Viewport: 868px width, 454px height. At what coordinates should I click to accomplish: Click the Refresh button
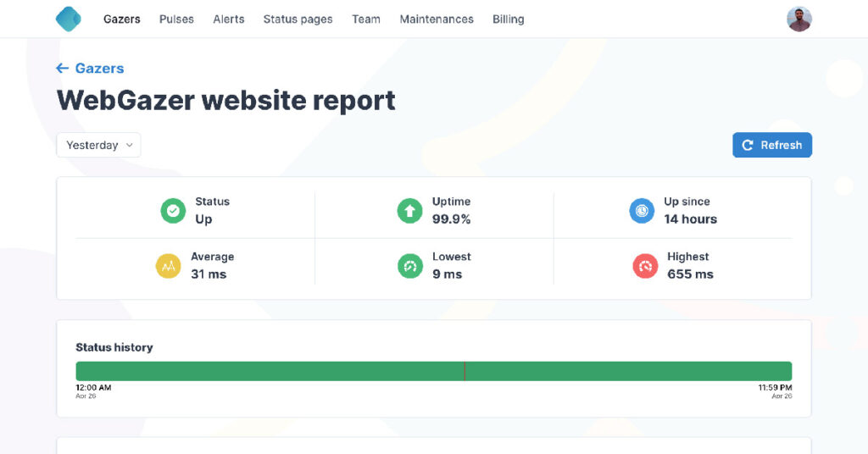click(x=772, y=145)
